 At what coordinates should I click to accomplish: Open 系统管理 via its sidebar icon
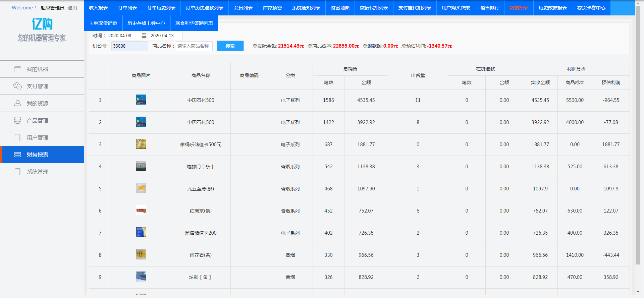(x=17, y=172)
